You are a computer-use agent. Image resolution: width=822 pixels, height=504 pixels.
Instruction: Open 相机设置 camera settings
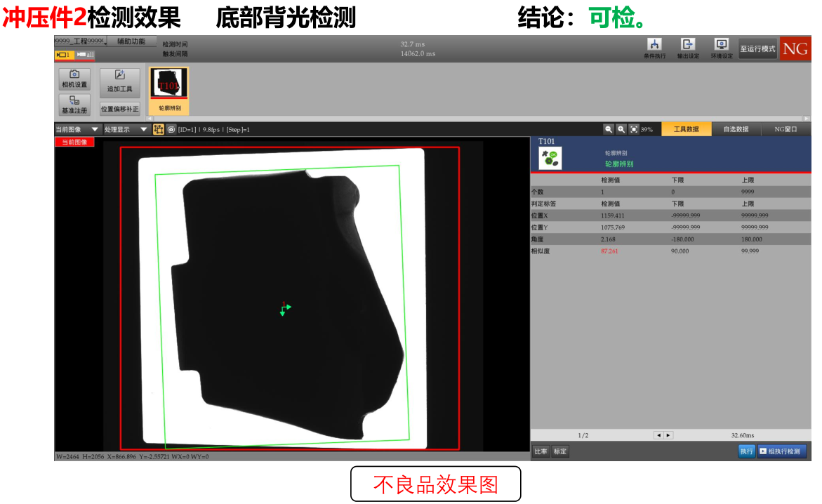pos(74,79)
